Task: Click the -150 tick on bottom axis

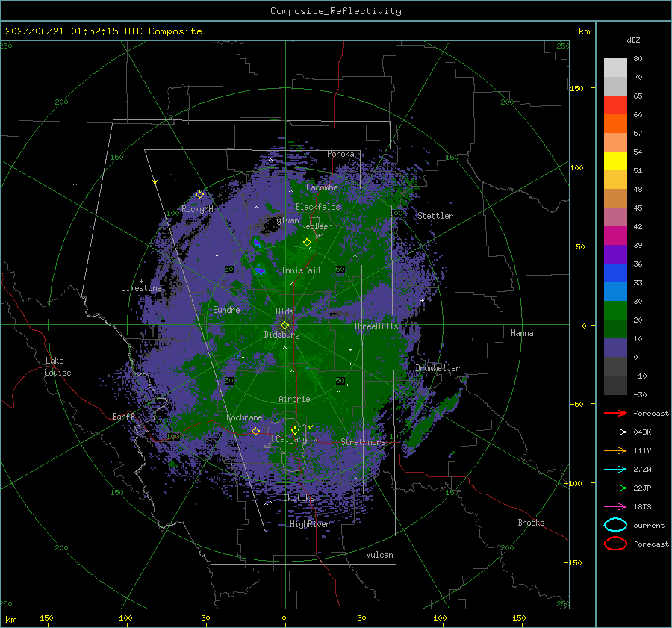Action: (x=44, y=618)
